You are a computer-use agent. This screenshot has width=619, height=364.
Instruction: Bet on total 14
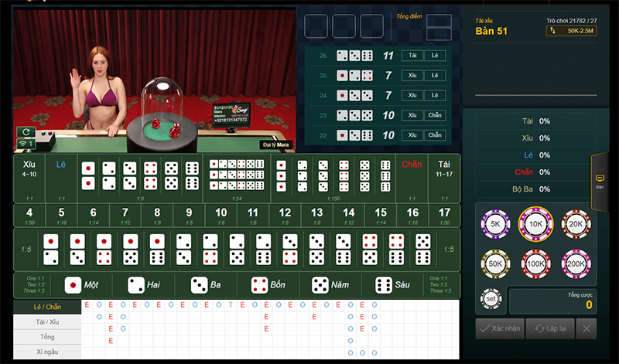pos(349,216)
